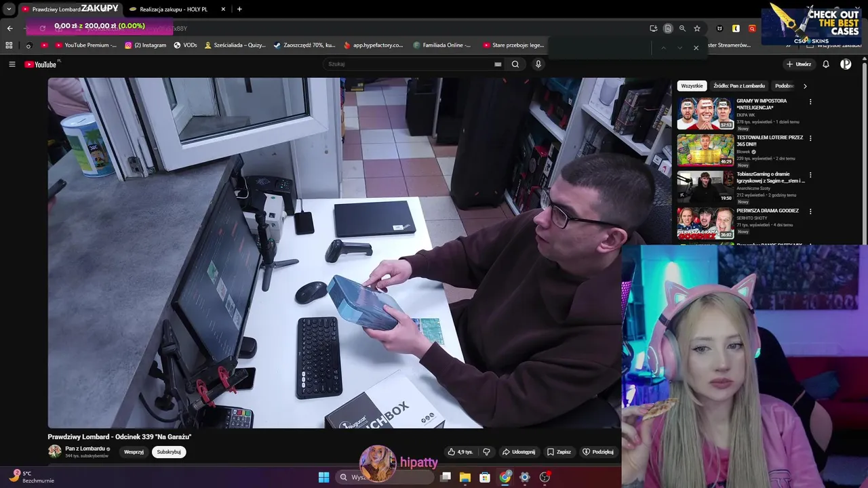Click the Podziękuj thanks button
Screen dimensions: 868x488
[x=598, y=452]
